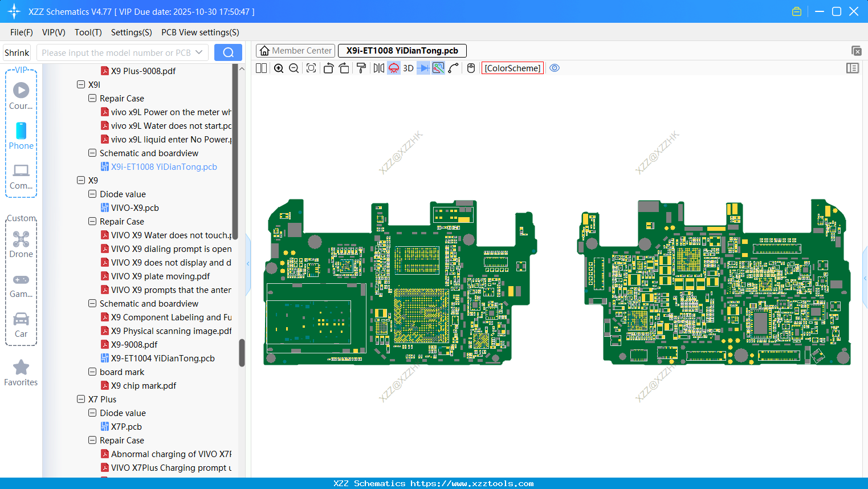
Task: Open the VIVO-X9.pcb file
Action: click(x=135, y=208)
